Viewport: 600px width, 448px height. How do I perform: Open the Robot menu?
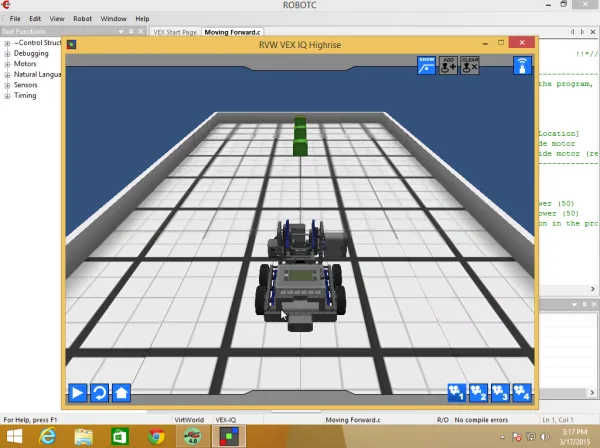(82, 19)
